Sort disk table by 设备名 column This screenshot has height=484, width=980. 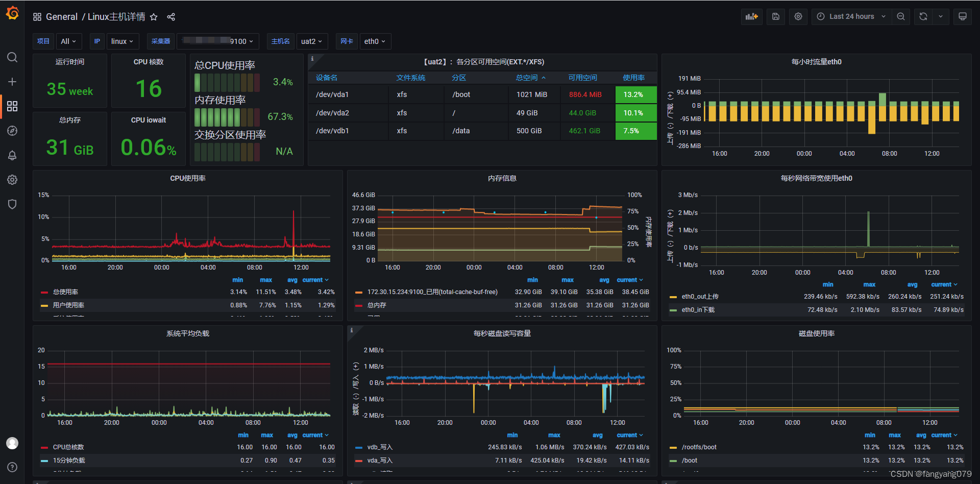(x=327, y=78)
